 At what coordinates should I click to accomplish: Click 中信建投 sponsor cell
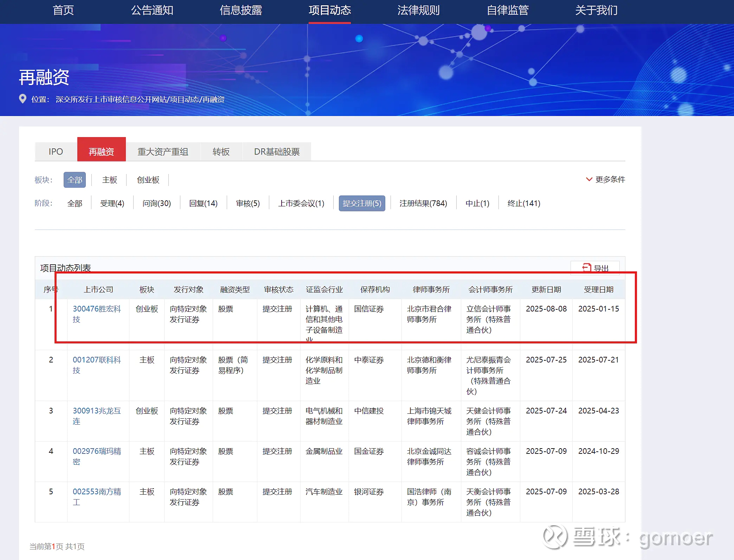369,411
